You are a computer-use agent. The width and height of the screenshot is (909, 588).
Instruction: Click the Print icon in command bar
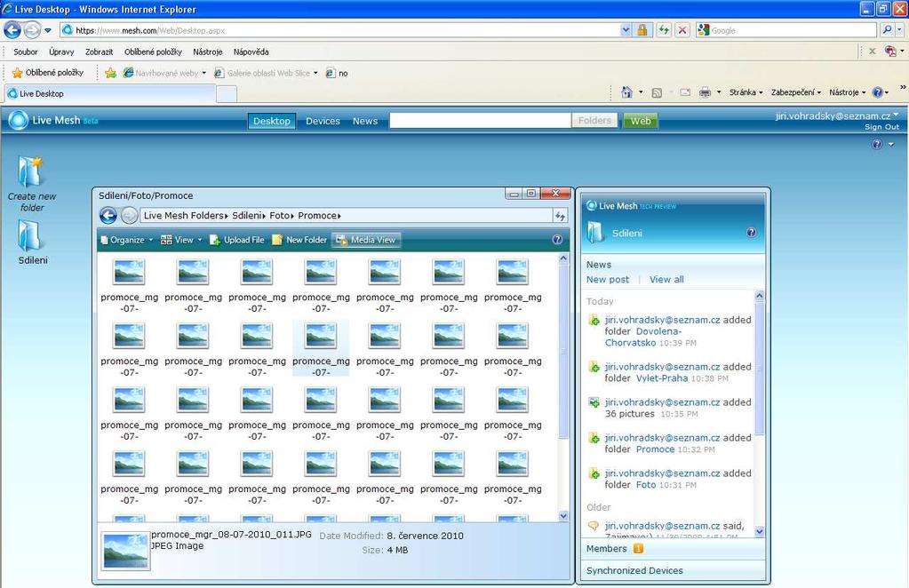[x=705, y=92]
